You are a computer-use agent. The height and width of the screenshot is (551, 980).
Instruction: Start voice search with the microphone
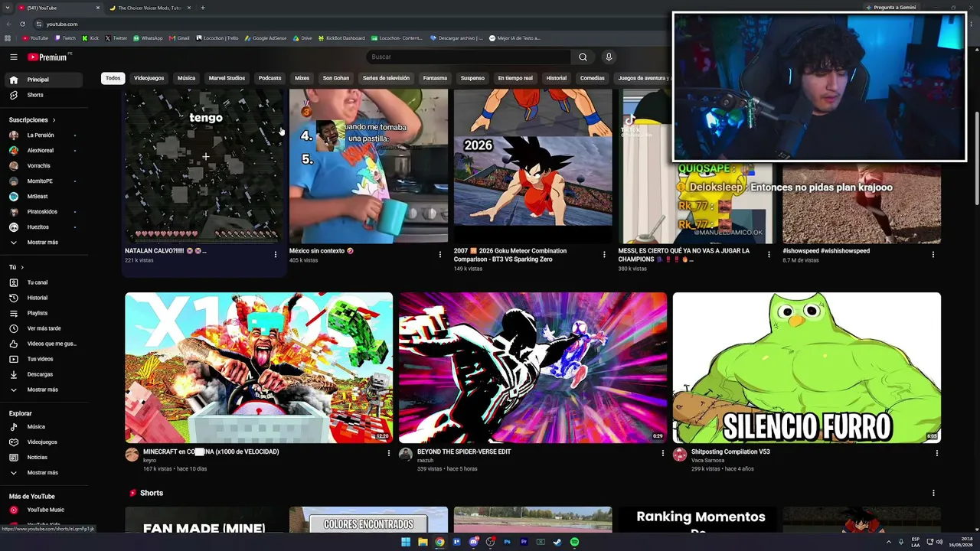pyautogui.click(x=609, y=57)
